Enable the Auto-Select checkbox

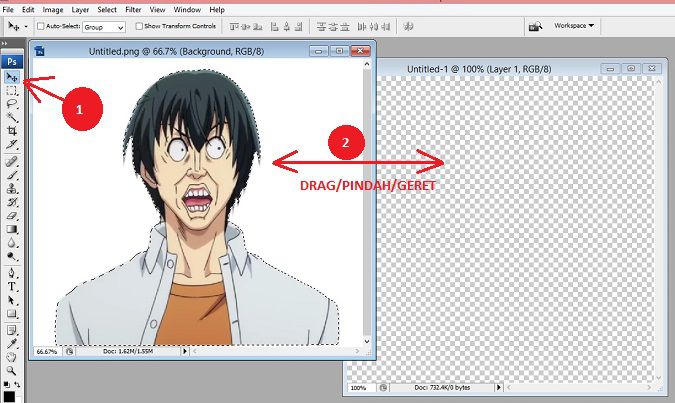click(x=40, y=26)
